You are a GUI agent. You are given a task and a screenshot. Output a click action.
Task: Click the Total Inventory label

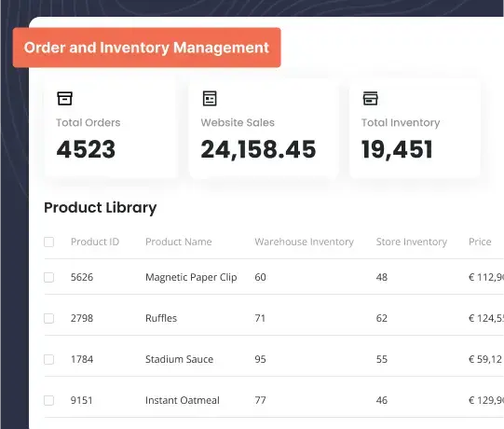pyautogui.click(x=401, y=122)
